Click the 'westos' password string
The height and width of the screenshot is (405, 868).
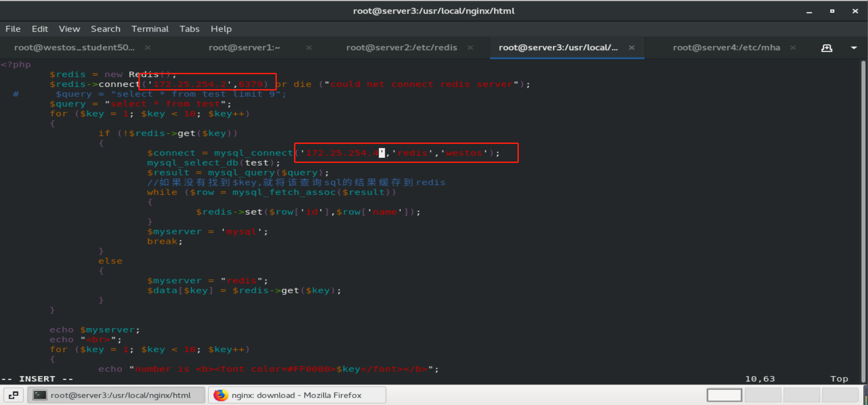tap(464, 153)
